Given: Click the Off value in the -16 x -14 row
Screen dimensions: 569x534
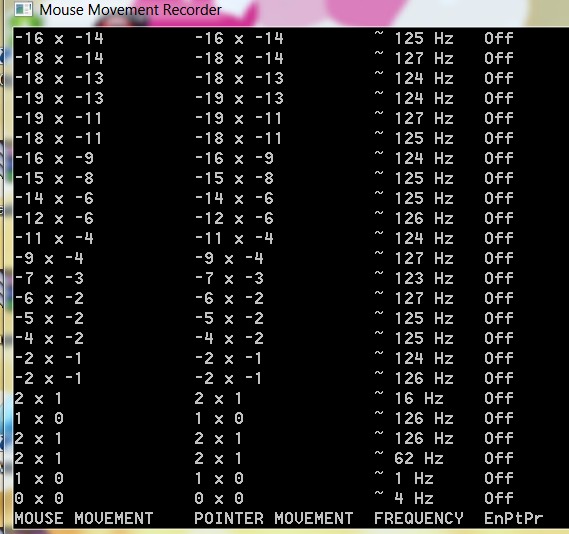Looking at the screenshot, I should coord(499,38).
